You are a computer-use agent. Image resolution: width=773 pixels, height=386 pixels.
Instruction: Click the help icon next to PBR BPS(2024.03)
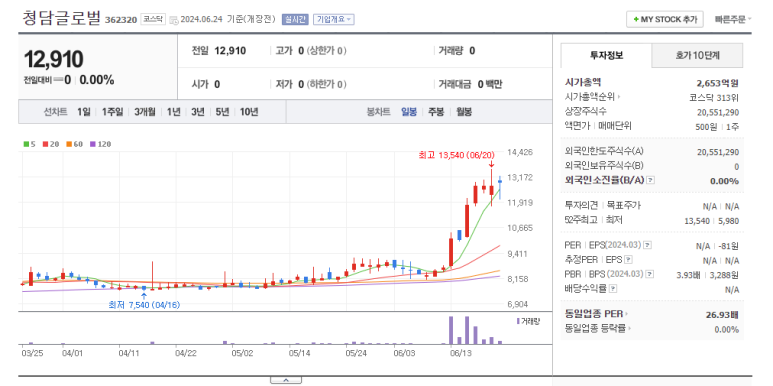coord(650,274)
